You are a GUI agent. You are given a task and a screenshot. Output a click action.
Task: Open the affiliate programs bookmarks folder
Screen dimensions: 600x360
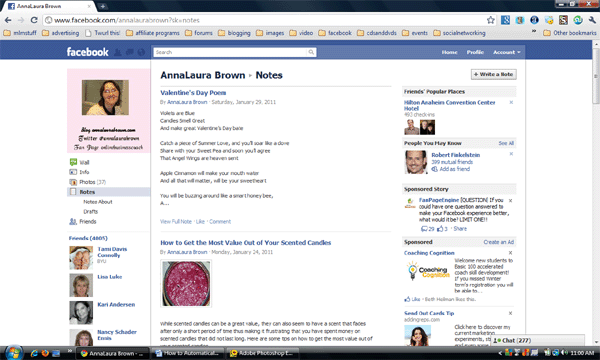(x=153, y=33)
